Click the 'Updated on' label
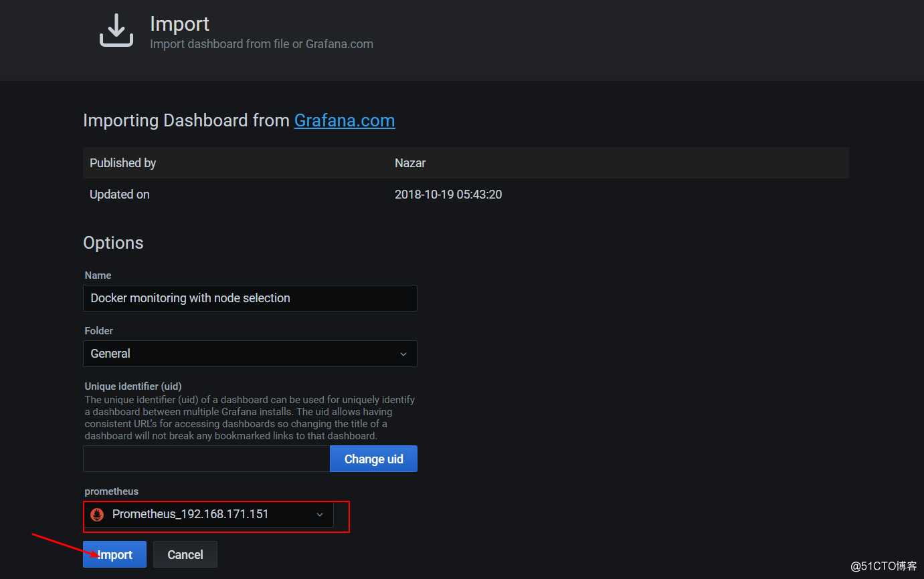 coord(120,195)
